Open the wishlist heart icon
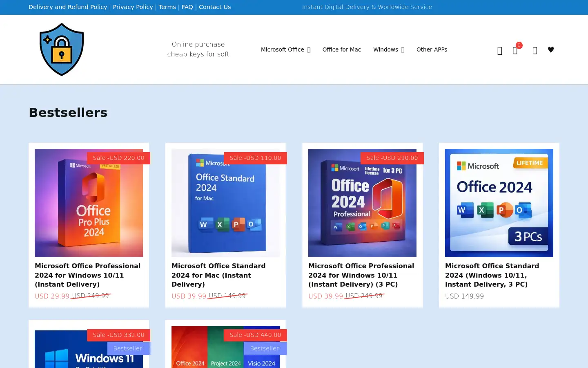The width and height of the screenshot is (588, 368). click(x=551, y=50)
